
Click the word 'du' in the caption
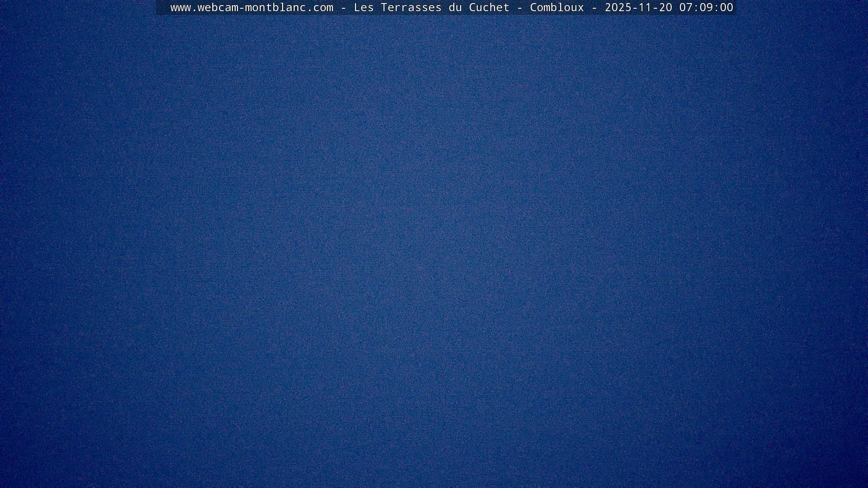(x=455, y=7)
